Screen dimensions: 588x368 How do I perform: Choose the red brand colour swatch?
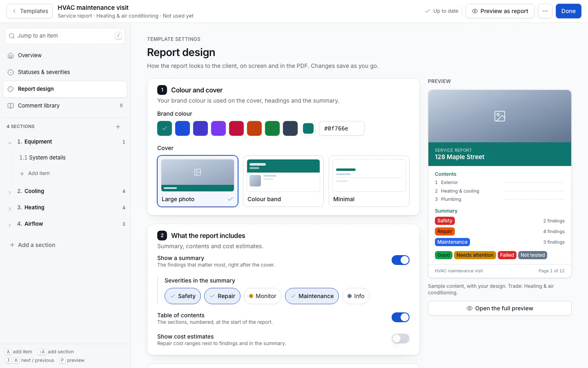[x=236, y=128]
